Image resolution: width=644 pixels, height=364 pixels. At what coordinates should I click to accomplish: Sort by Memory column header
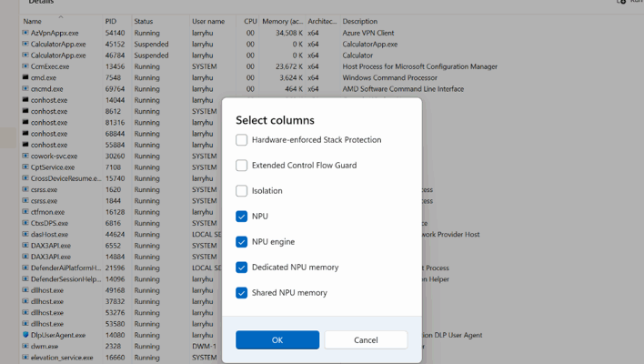tap(282, 21)
